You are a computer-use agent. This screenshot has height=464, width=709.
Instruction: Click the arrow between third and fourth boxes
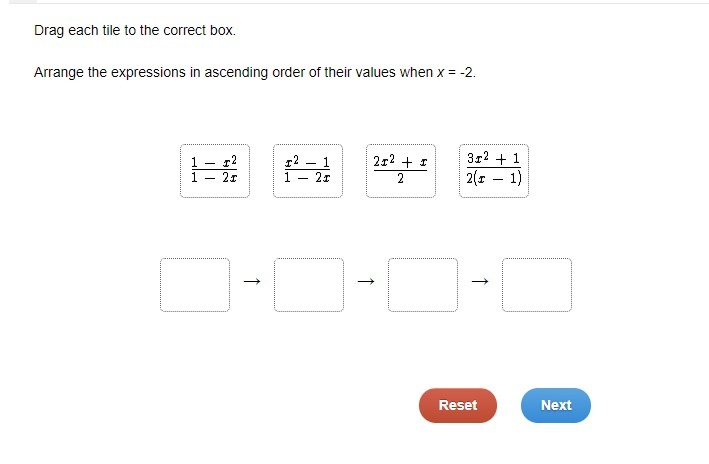click(x=480, y=283)
